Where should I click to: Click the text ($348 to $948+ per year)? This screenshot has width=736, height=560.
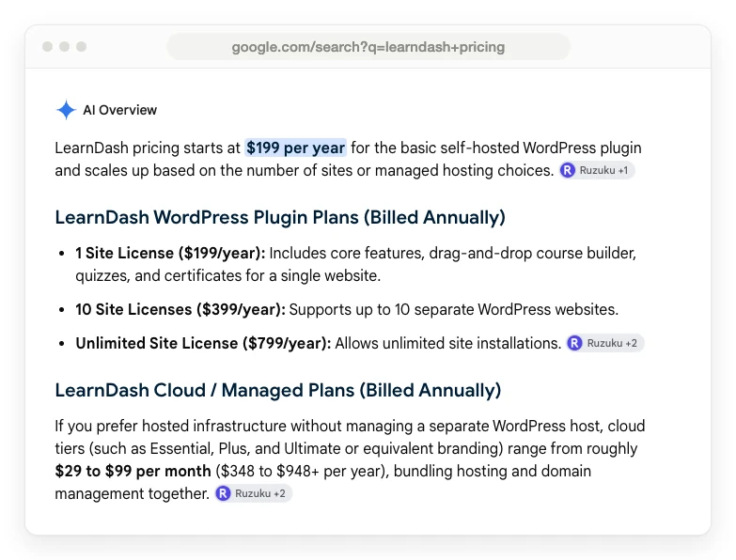coord(303,471)
